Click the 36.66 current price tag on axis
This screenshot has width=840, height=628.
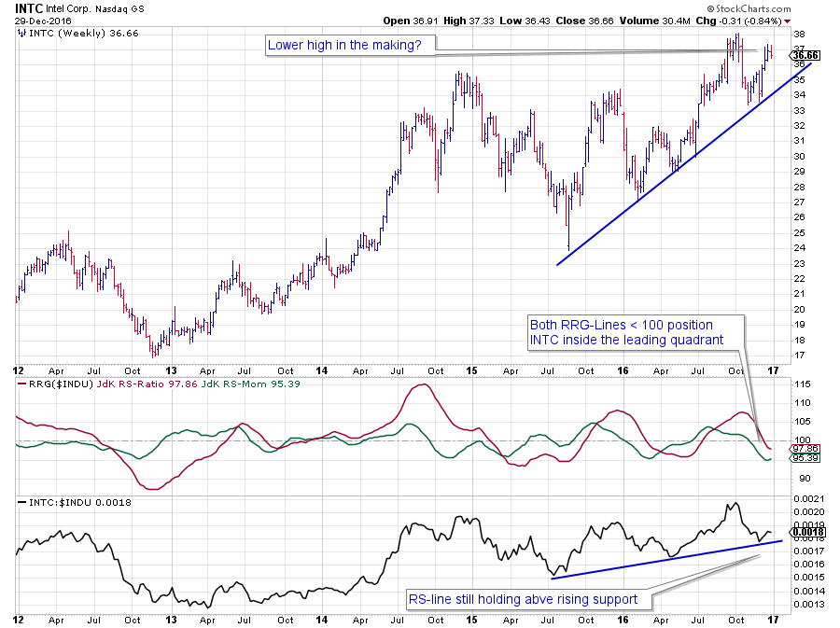click(x=805, y=56)
